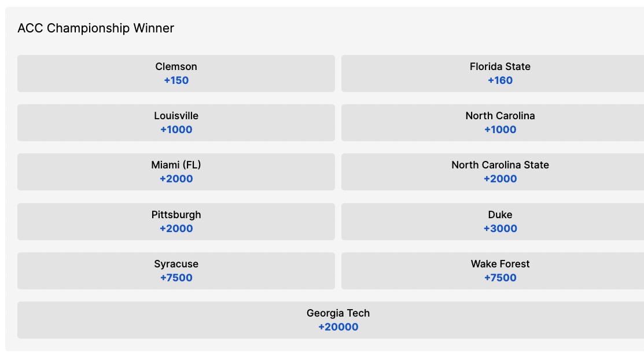Click the +7500 odds under Syracuse
Image resolution: width=644 pixels, height=360 pixels.
pyautogui.click(x=176, y=278)
